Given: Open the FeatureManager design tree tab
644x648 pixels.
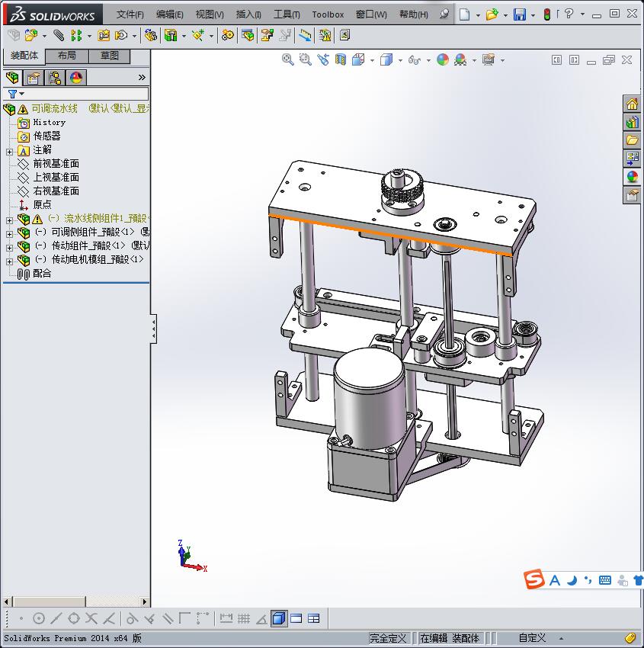Looking at the screenshot, I should click(x=12, y=77).
